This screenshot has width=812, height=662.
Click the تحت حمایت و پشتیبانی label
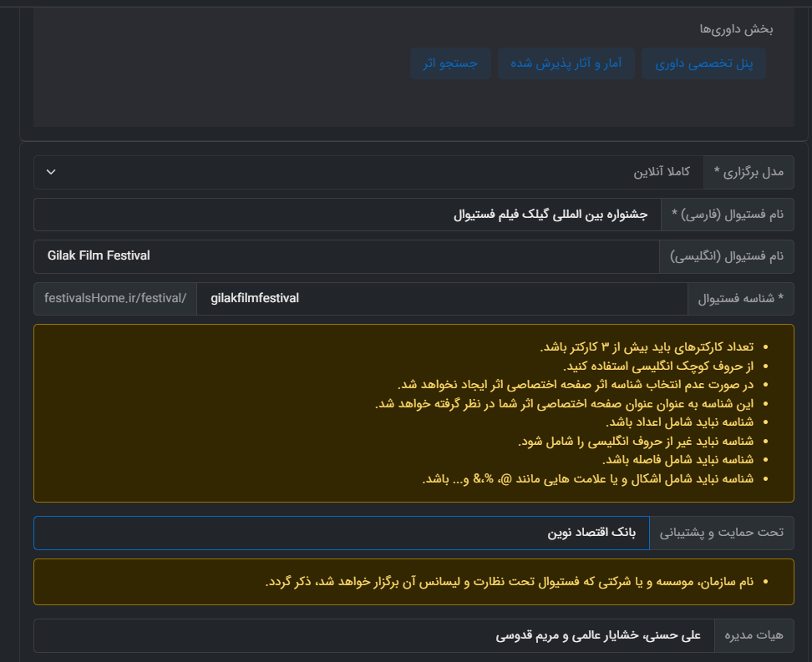[722, 533]
